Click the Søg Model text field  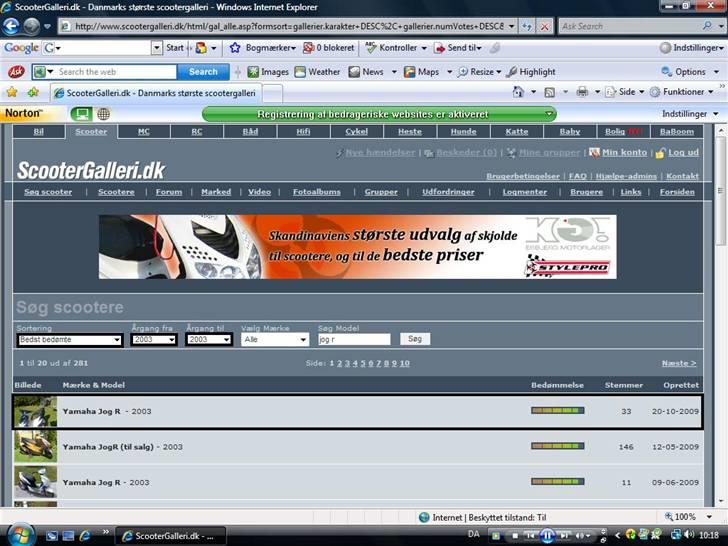pyautogui.click(x=354, y=340)
